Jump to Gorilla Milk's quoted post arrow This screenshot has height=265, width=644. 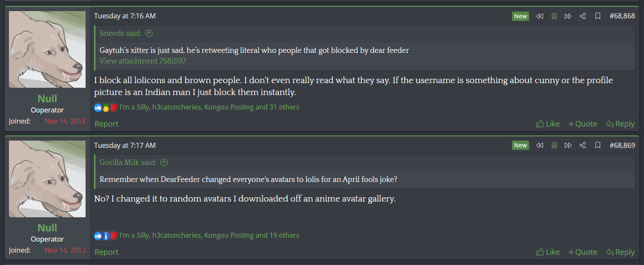pyautogui.click(x=164, y=162)
